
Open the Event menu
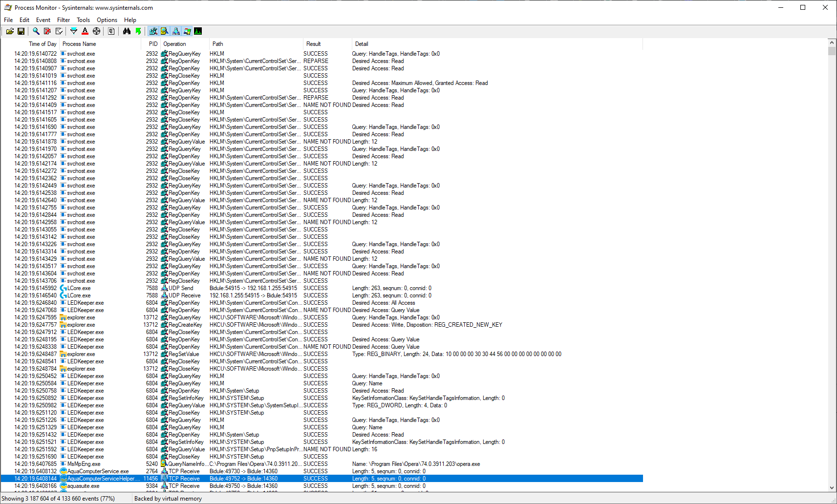point(43,20)
